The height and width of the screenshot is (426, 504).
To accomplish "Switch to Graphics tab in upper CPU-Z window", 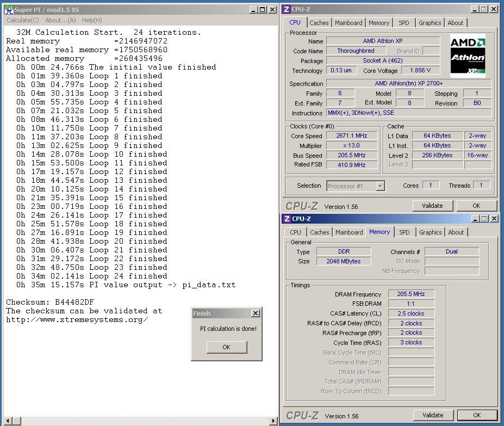I will click(430, 23).
